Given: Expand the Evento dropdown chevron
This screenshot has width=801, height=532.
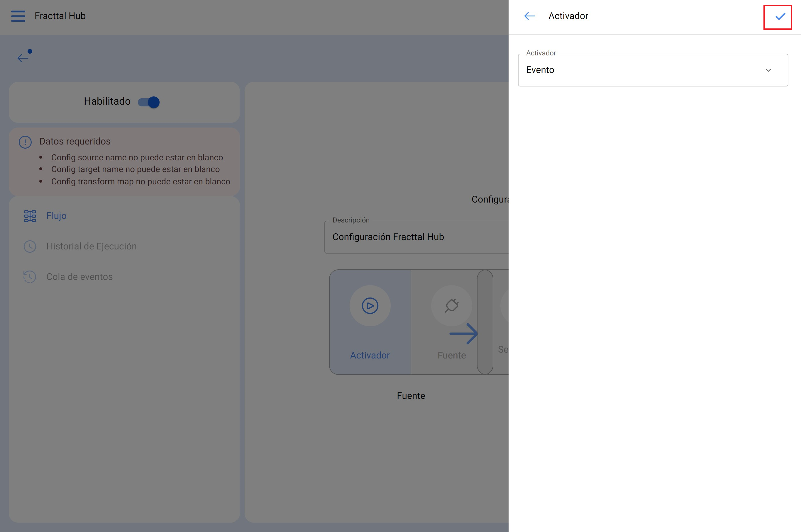Looking at the screenshot, I should (x=768, y=70).
